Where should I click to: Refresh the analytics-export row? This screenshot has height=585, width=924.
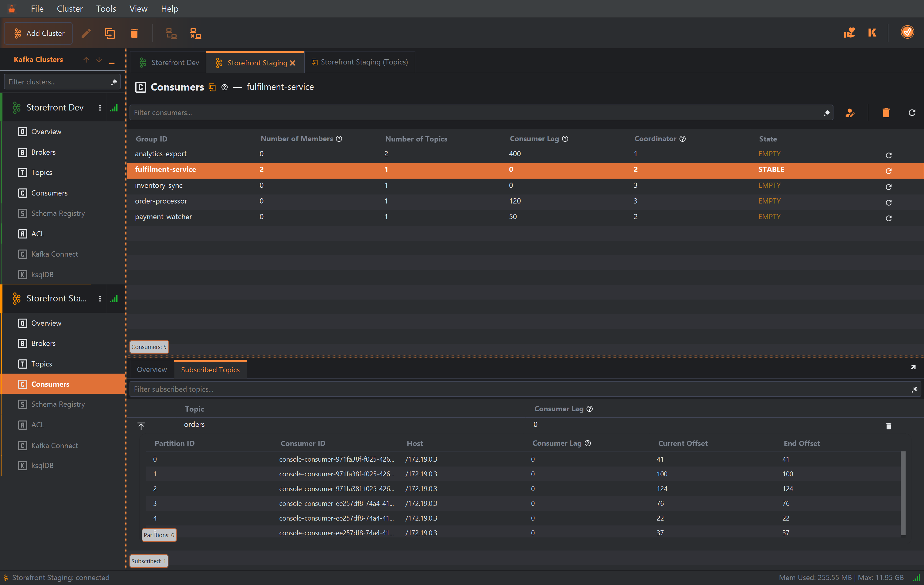888,155
